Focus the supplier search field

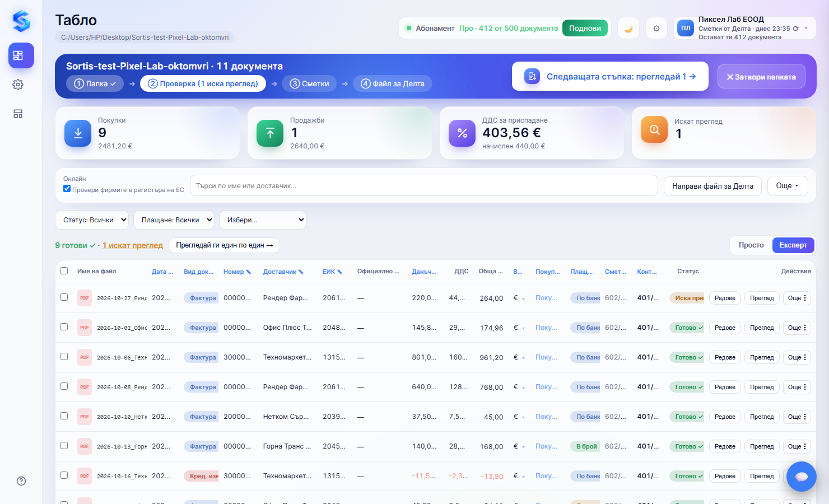click(424, 185)
